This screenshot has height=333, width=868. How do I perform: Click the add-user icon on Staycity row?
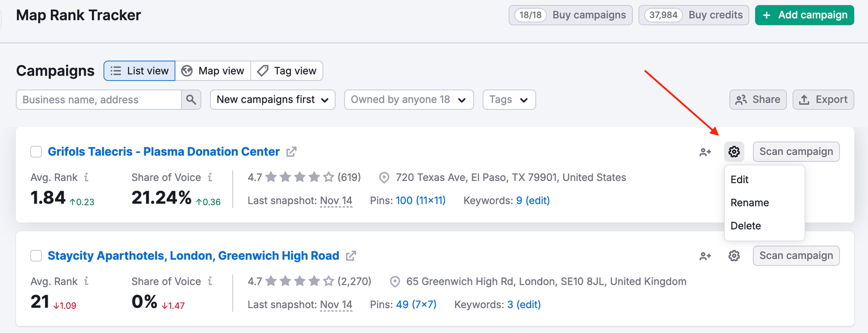coord(705,255)
